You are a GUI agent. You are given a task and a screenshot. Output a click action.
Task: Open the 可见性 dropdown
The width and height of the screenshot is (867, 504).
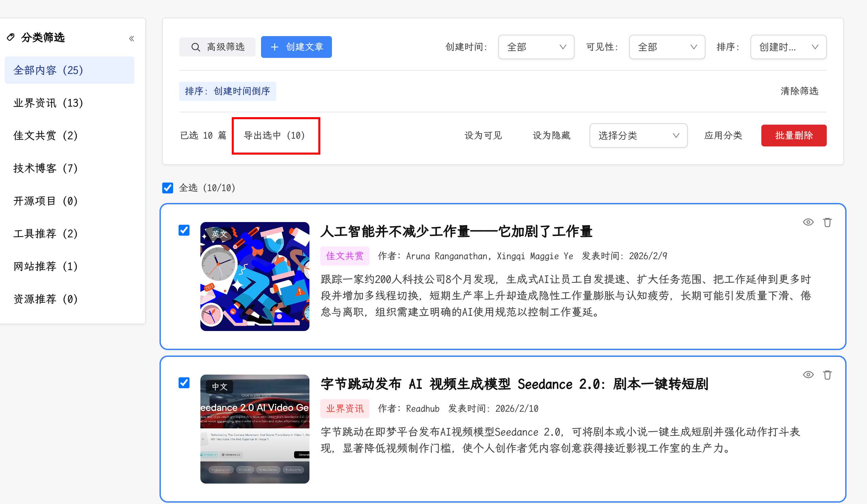coord(667,47)
